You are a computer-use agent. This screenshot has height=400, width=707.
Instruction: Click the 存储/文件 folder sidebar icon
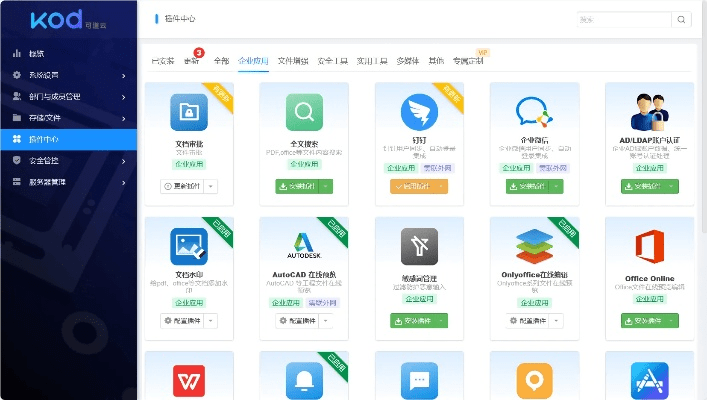[x=17, y=118]
